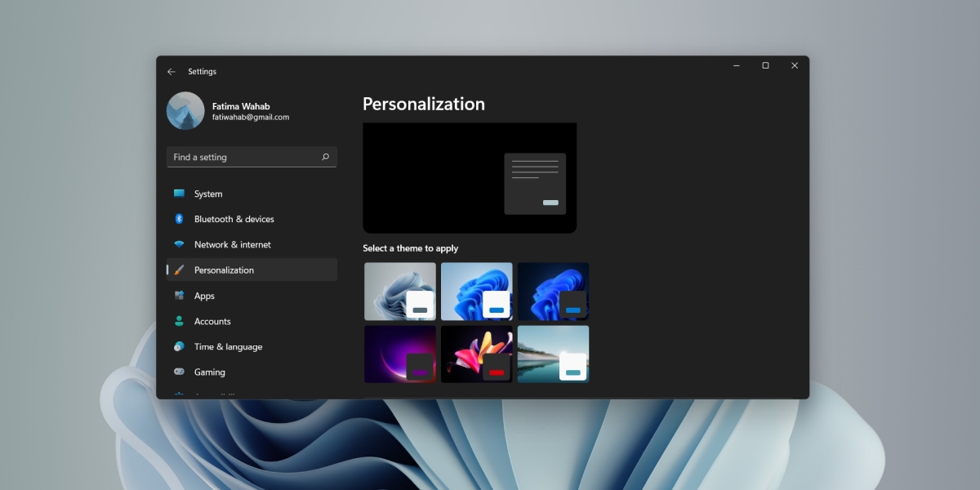
Task: Open Apps settings page
Action: coord(252,296)
